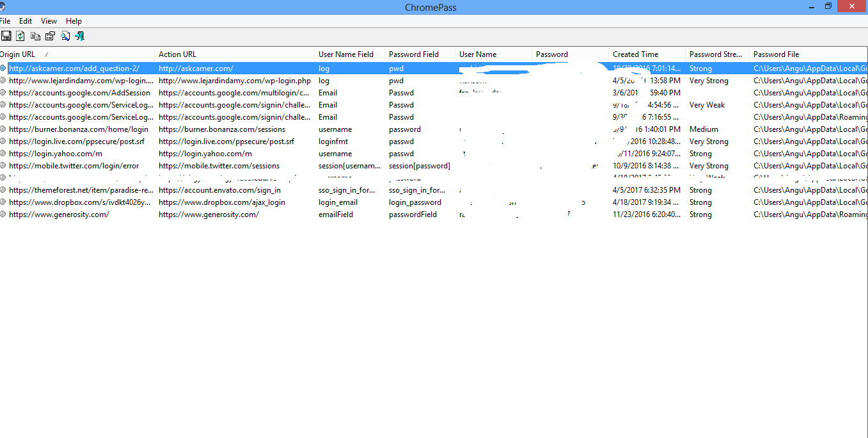Click the row icon beside generosity.com entry

click(x=3, y=214)
